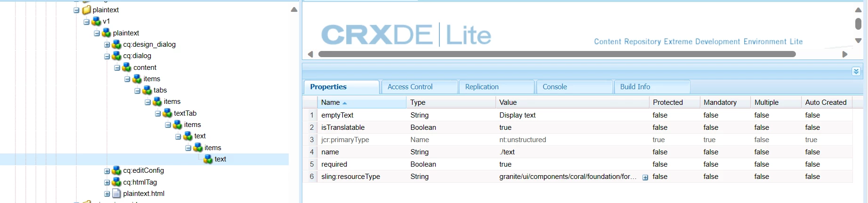
Task: Sort by the Multiple column header
Action: 776,102
